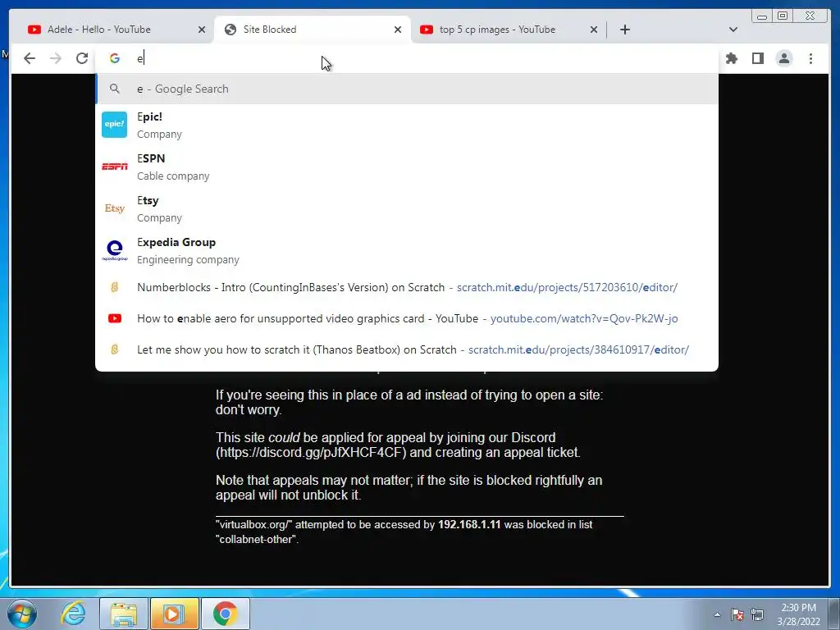Choose the ESPN Cable company suggestion
The image size is (840, 630).
coord(407,167)
